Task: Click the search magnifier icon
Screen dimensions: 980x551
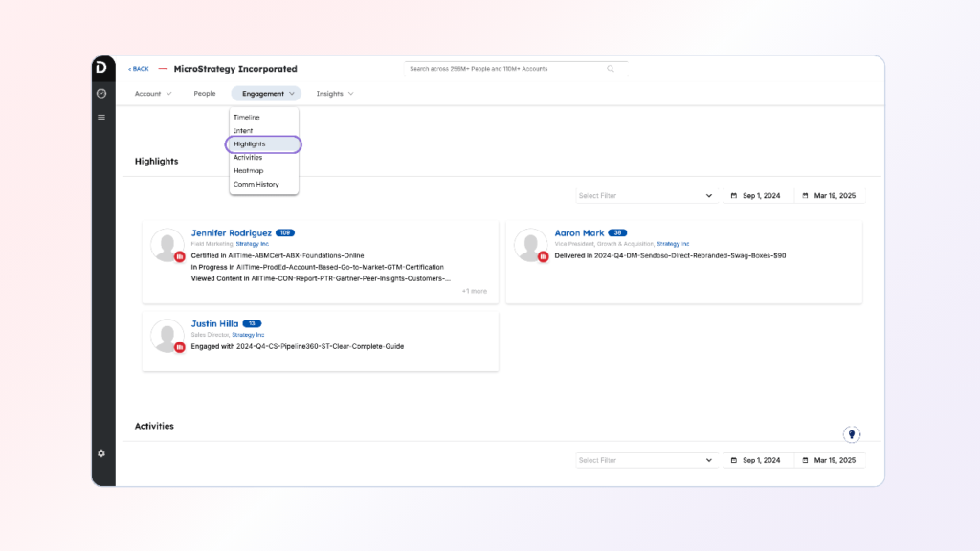Action: click(x=611, y=69)
